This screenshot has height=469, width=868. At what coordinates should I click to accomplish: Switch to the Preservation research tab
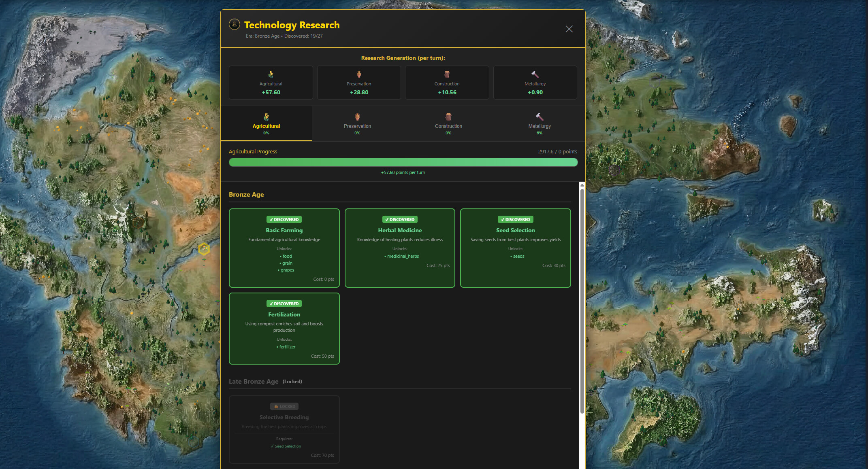click(x=357, y=123)
